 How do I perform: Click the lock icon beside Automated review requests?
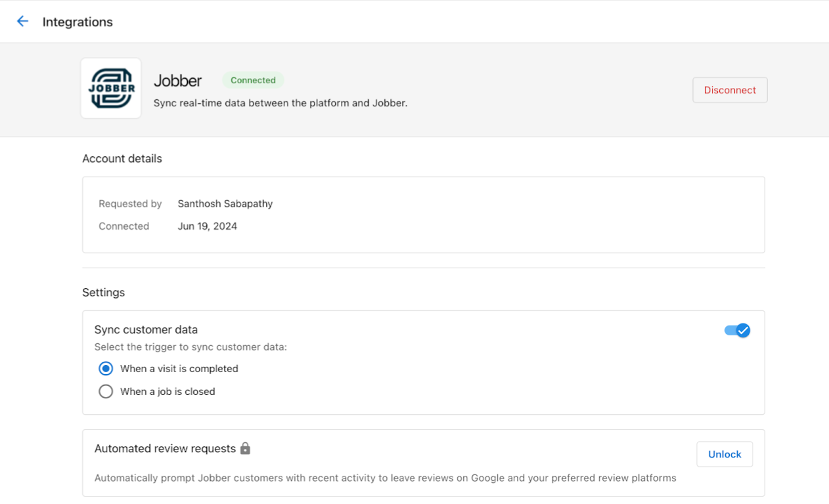coord(246,448)
